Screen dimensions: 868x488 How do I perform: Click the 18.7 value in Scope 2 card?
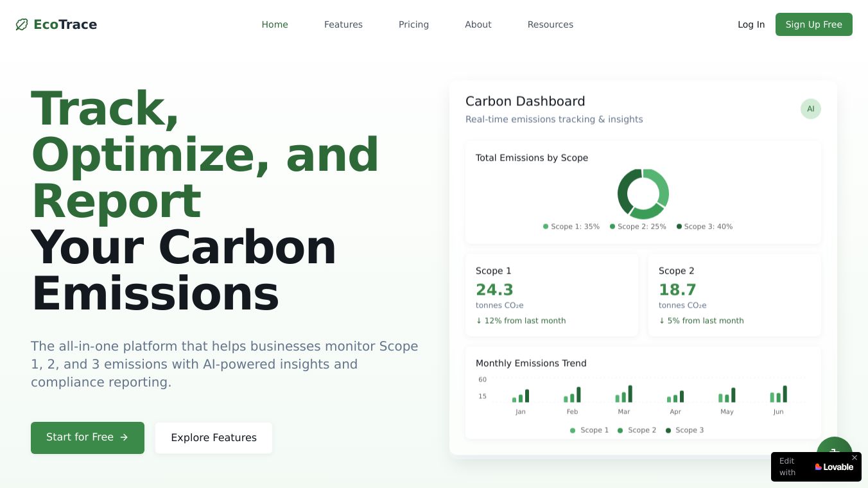(677, 290)
